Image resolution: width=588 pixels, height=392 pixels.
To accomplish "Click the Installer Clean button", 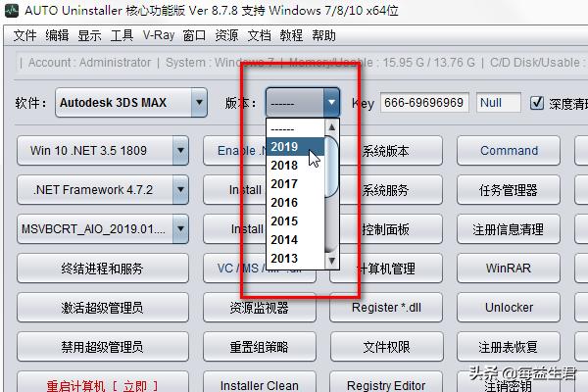I will (260, 383).
